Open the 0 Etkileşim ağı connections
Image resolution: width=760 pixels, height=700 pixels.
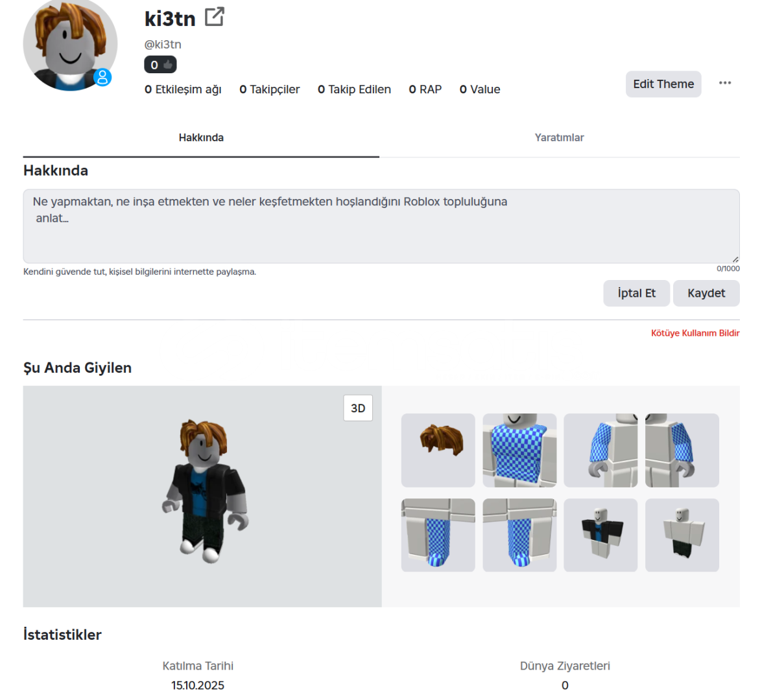pyautogui.click(x=183, y=89)
